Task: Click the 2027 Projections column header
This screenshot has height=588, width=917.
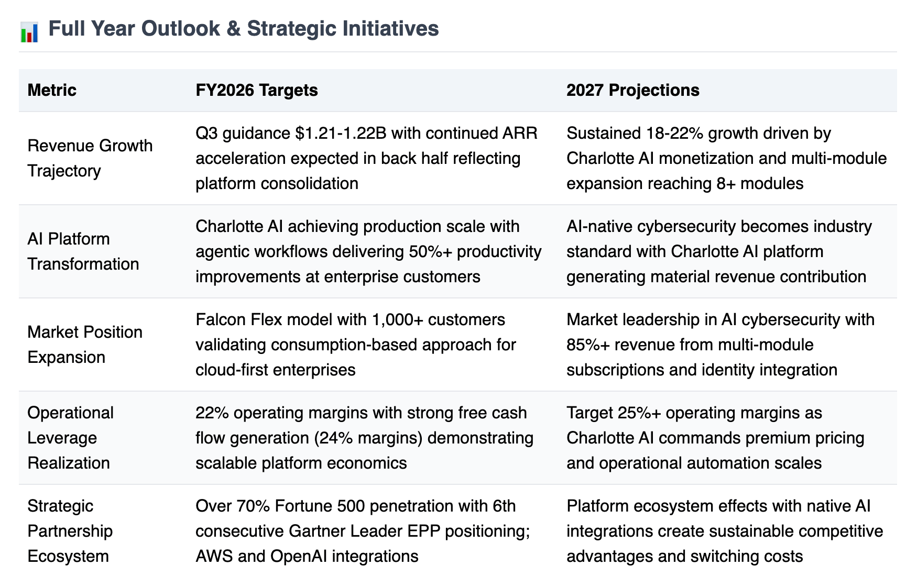Action: (633, 90)
